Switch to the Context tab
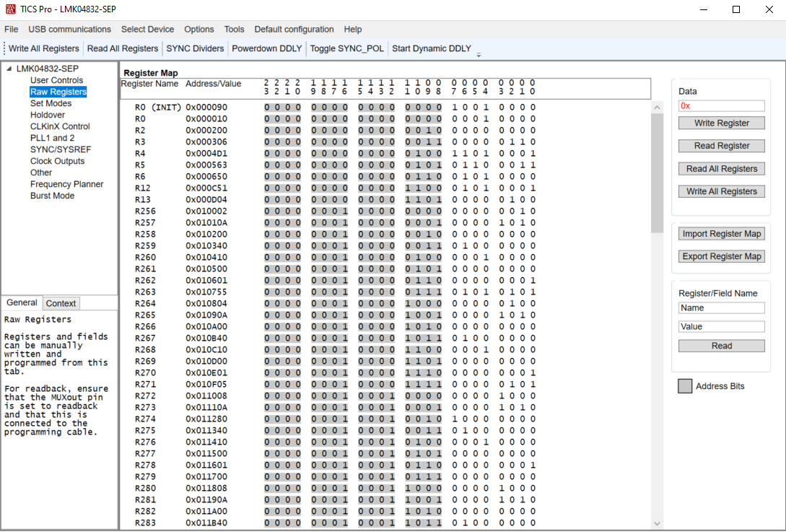786x532 pixels. point(61,302)
